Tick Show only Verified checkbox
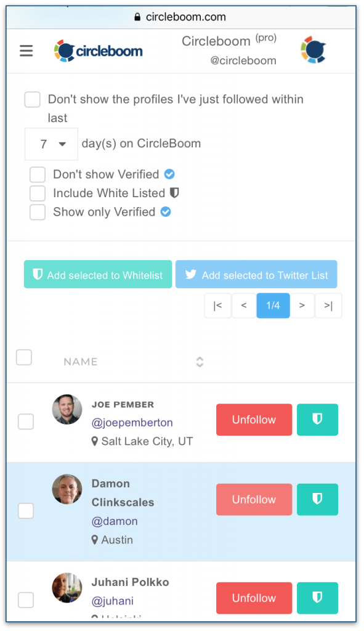This screenshot has width=364, height=631. pyautogui.click(x=38, y=212)
